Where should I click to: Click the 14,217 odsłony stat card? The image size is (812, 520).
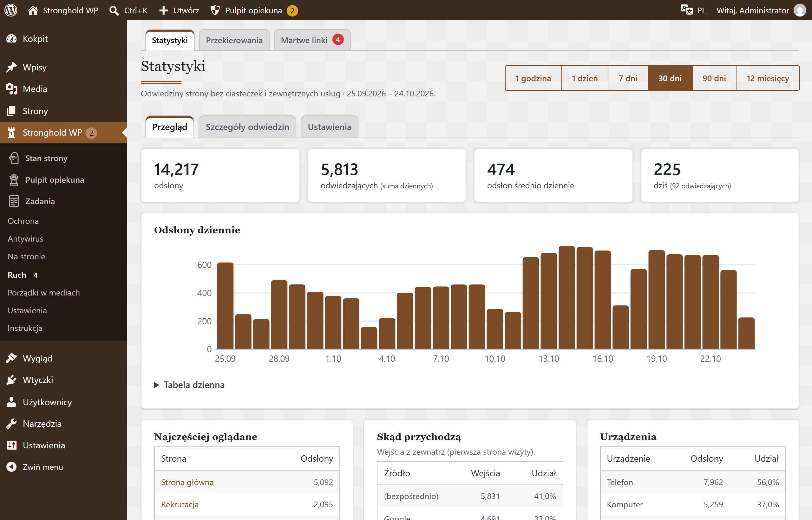click(220, 175)
